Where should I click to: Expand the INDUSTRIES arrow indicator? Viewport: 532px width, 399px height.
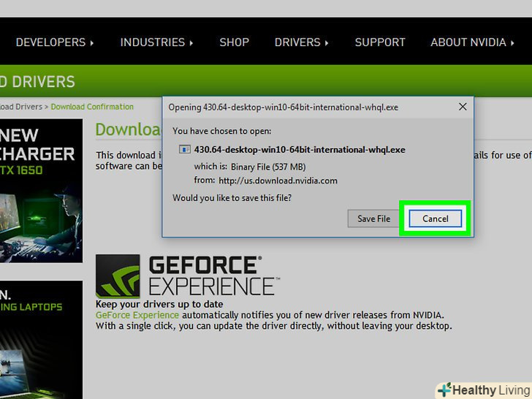pos(191,43)
